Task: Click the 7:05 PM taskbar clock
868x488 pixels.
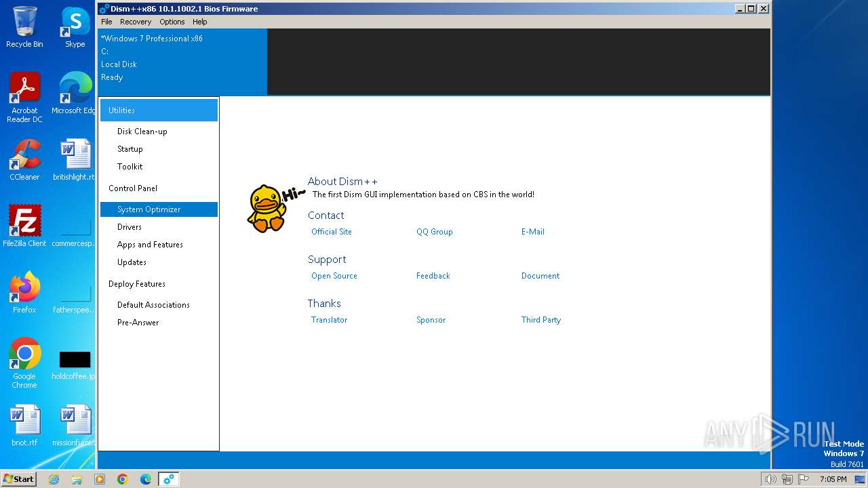Action: [x=833, y=479]
